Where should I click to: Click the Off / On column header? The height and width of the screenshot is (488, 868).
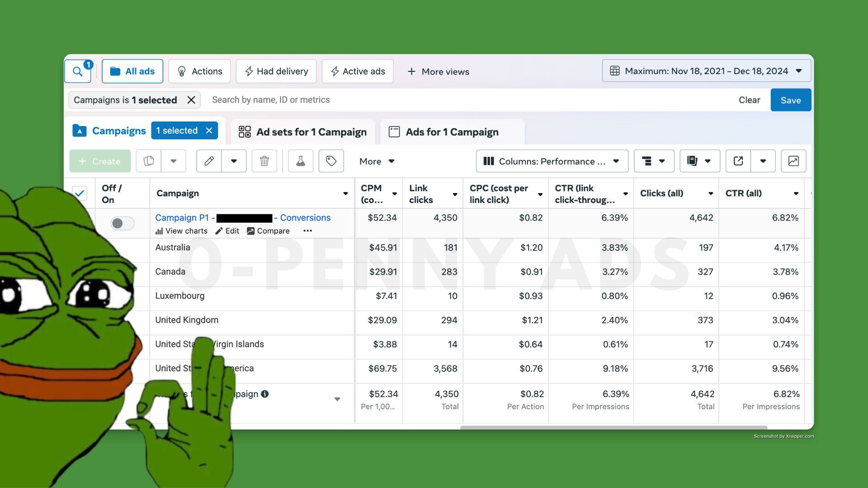pos(112,194)
